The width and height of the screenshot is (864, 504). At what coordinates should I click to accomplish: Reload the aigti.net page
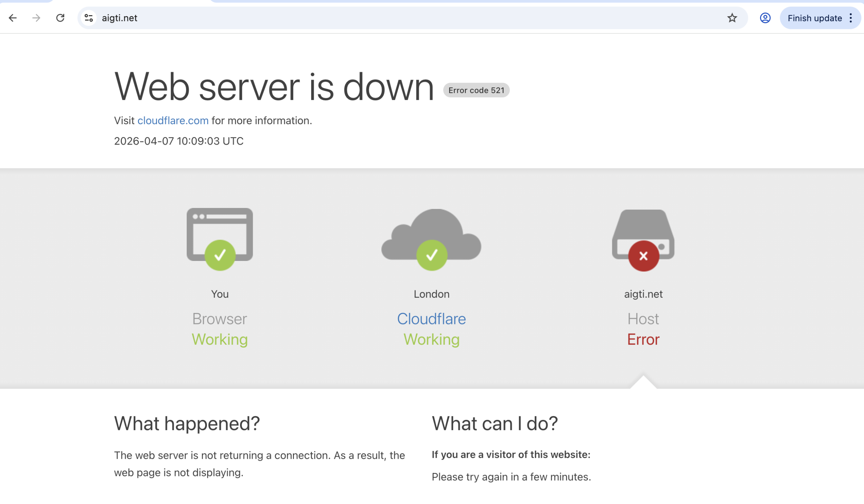click(x=60, y=18)
